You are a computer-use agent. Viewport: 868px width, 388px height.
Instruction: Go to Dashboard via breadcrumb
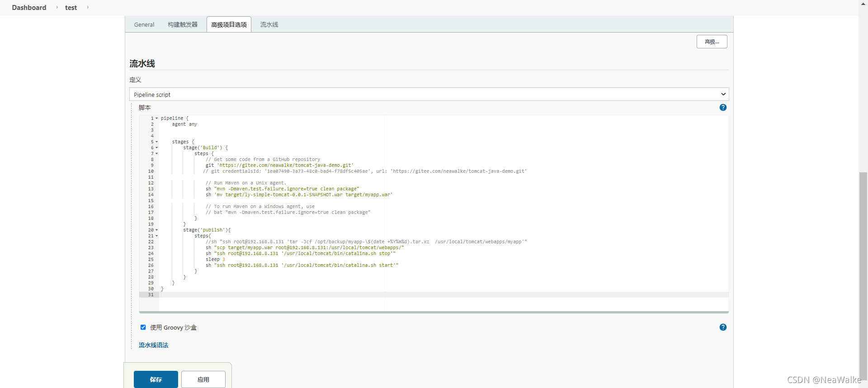[29, 7]
